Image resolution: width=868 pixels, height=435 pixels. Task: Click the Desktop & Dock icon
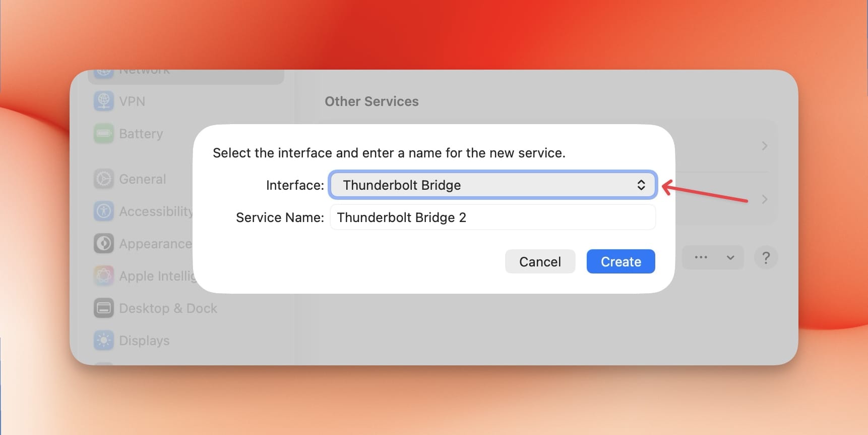104,308
